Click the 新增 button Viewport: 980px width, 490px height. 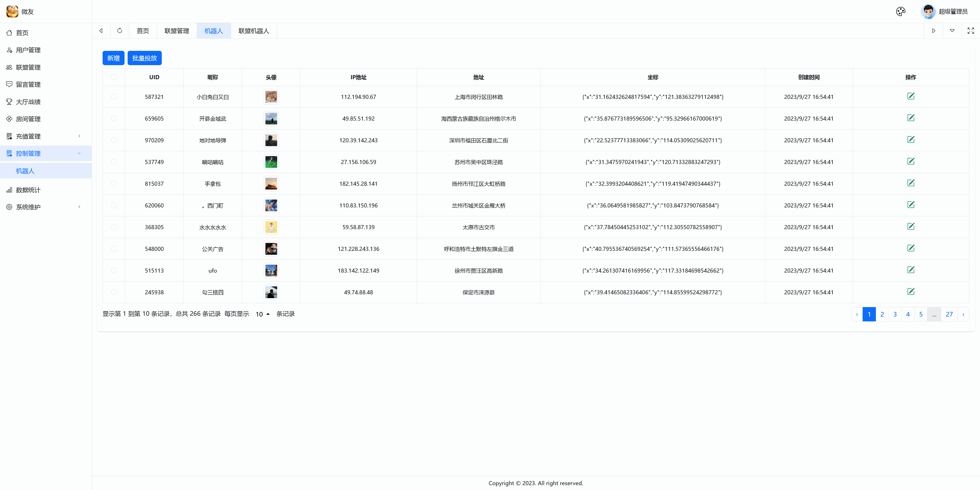pos(113,58)
